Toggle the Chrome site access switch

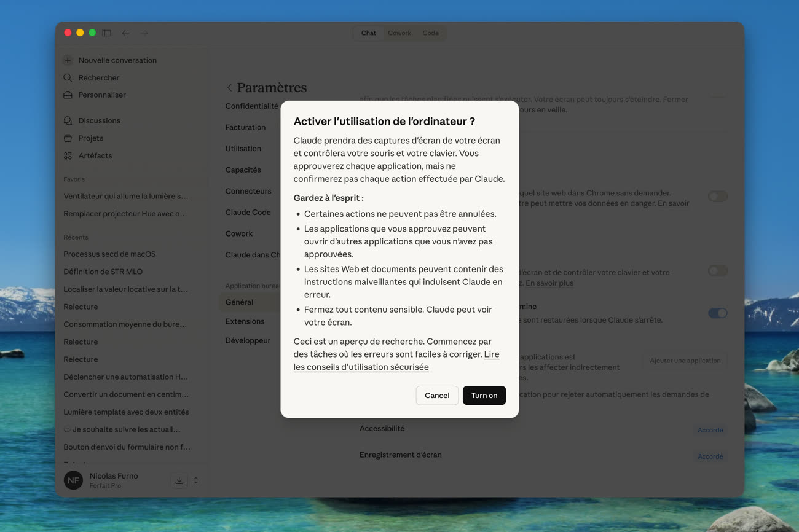(x=717, y=197)
